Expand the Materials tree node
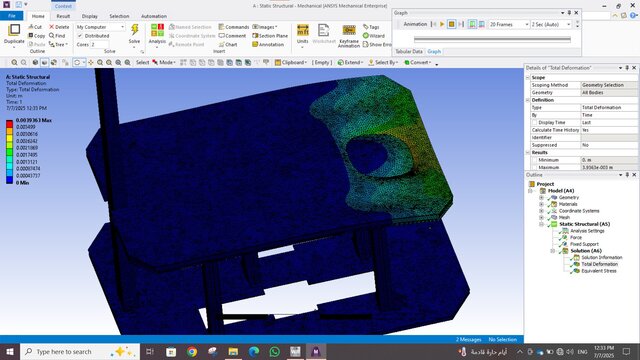Image resolution: width=640 pixels, height=360 pixels. pyautogui.click(x=542, y=204)
